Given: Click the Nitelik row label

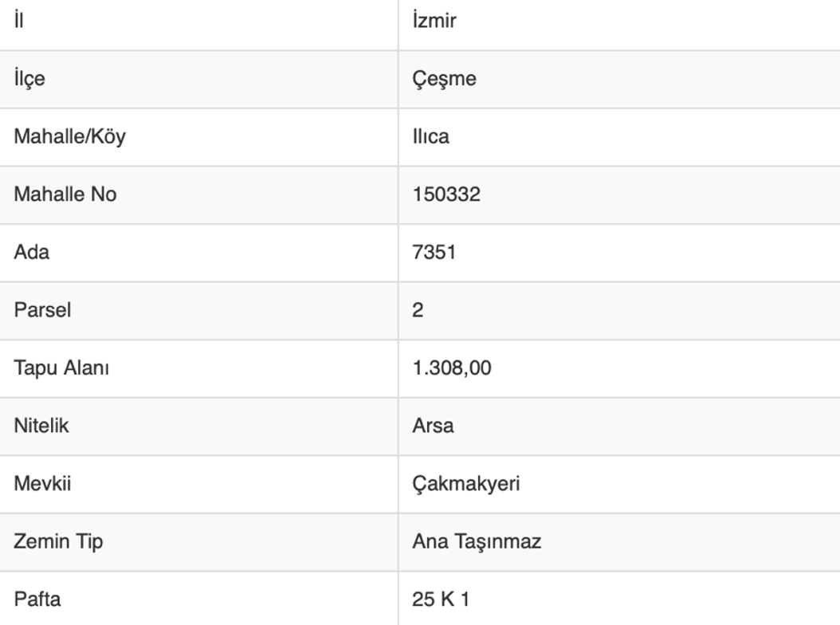Looking at the screenshot, I should pyautogui.click(x=41, y=426).
